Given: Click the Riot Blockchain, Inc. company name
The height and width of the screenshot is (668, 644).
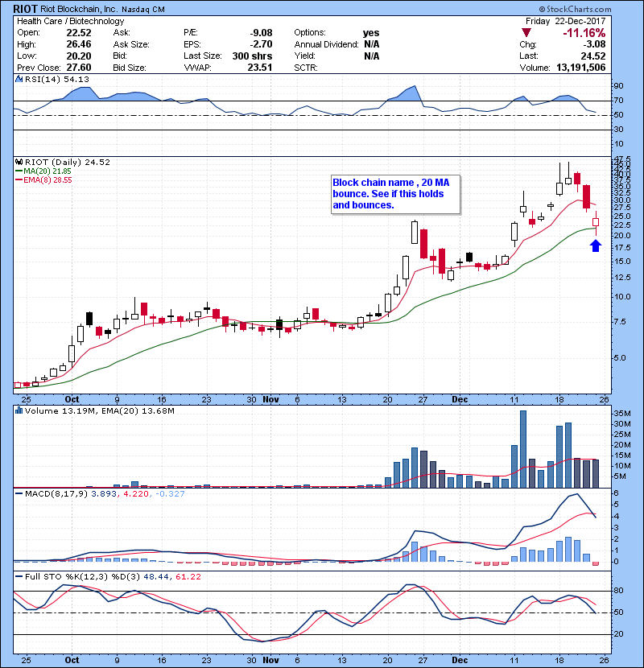Looking at the screenshot, I should (x=79, y=10).
